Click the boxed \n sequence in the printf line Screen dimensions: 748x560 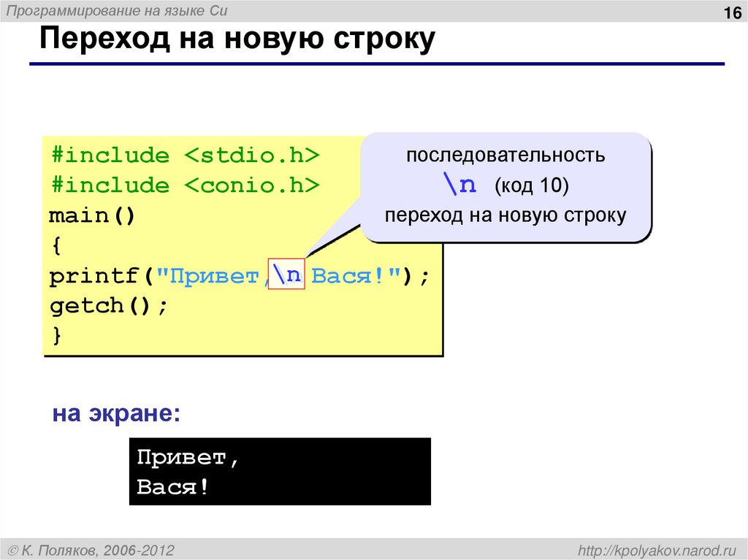tap(286, 274)
